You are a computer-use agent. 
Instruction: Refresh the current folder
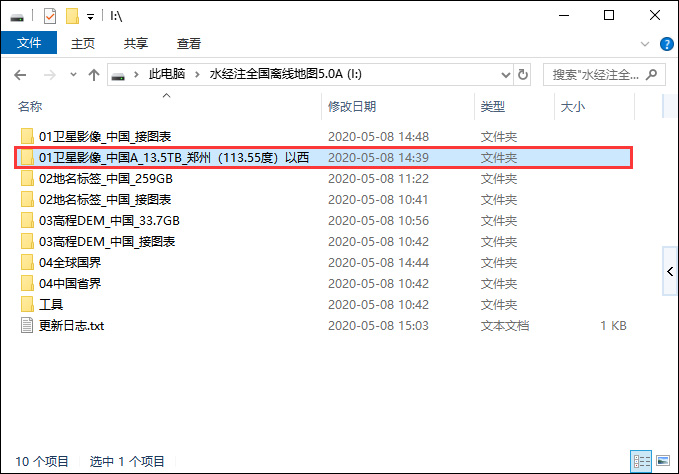523,75
